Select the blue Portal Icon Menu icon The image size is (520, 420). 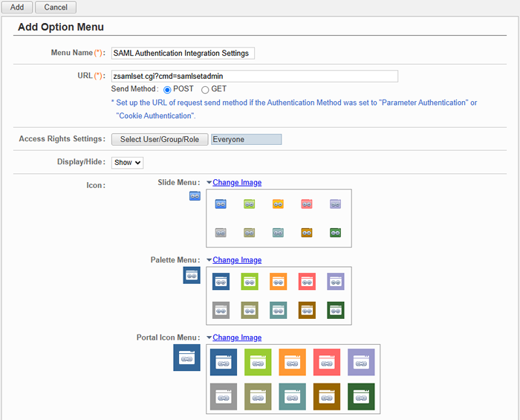click(223, 362)
